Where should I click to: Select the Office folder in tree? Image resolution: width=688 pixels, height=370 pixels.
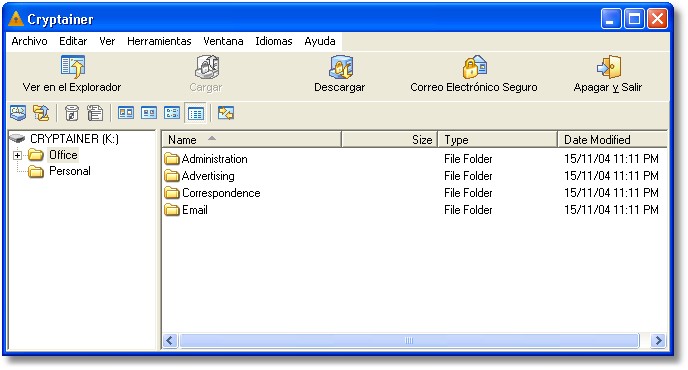(x=63, y=155)
